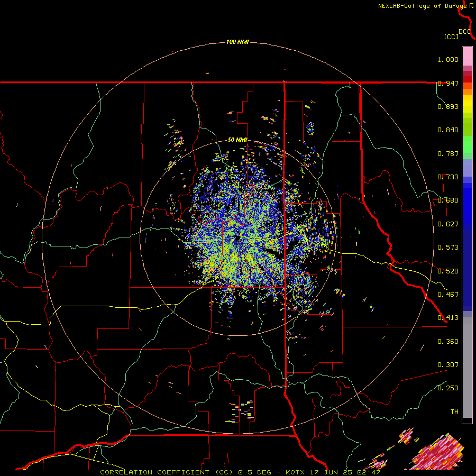
Task: Click the 0.360 scale value
Action: pos(448,342)
